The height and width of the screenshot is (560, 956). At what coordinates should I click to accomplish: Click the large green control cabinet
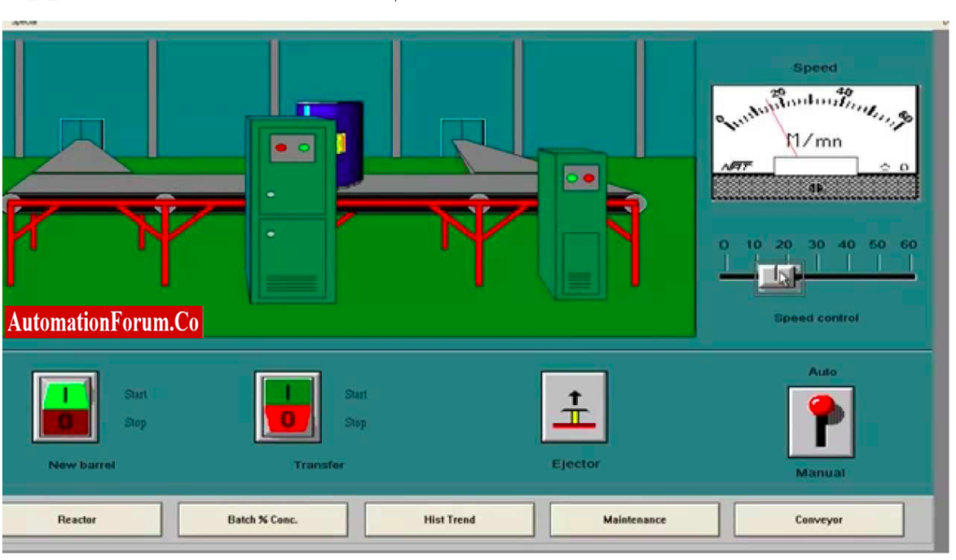pyautogui.click(x=291, y=210)
